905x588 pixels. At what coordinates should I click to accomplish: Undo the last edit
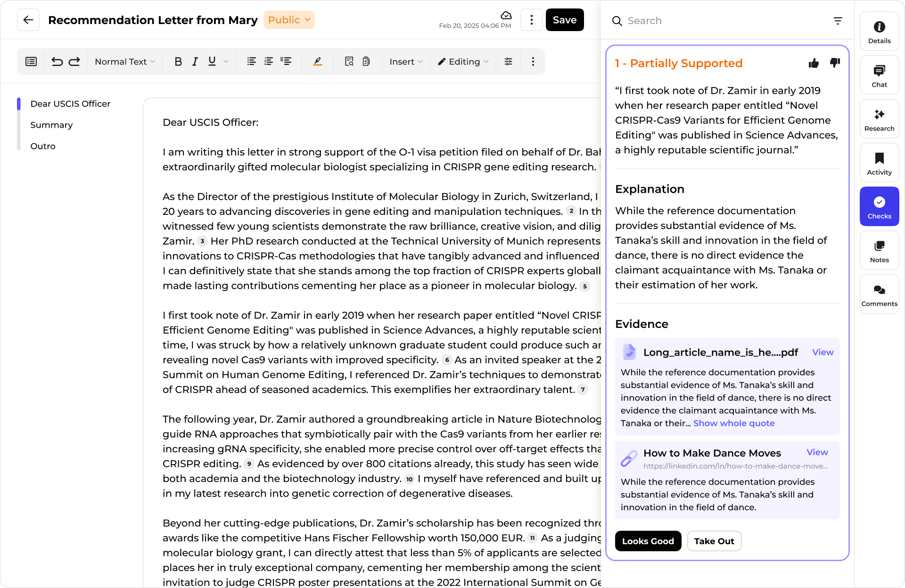click(57, 62)
